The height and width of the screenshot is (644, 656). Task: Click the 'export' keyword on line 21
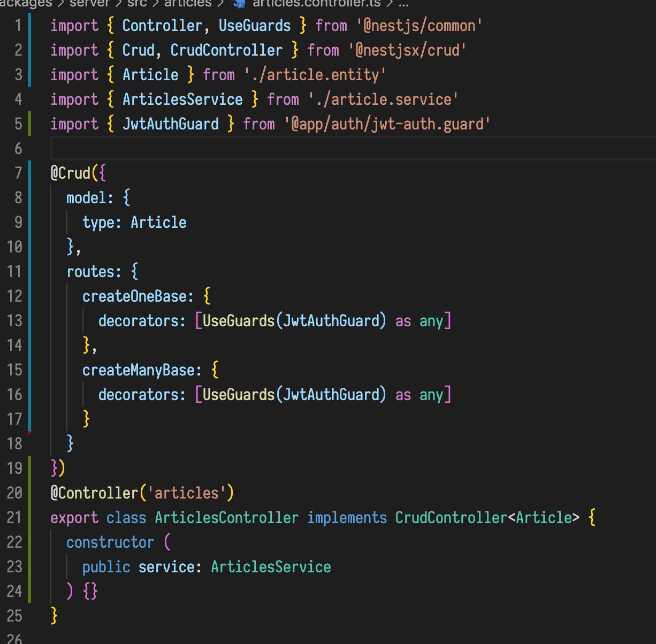[74, 518]
